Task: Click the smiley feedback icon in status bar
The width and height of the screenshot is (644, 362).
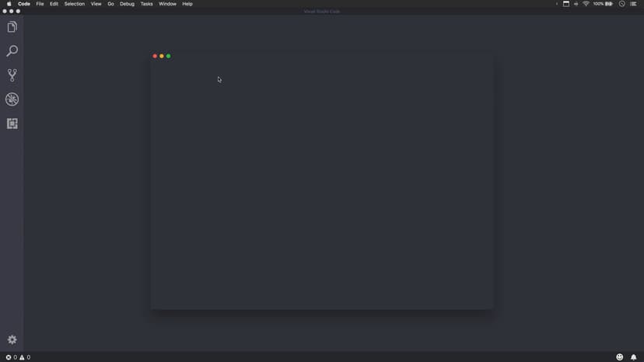Action: click(620, 357)
